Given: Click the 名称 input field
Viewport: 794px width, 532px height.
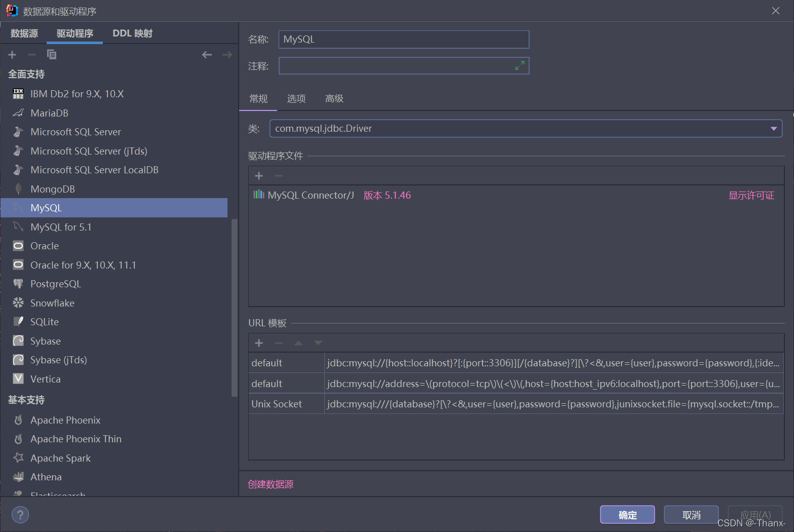Looking at the screenshot, I should [x=404, y=40].
